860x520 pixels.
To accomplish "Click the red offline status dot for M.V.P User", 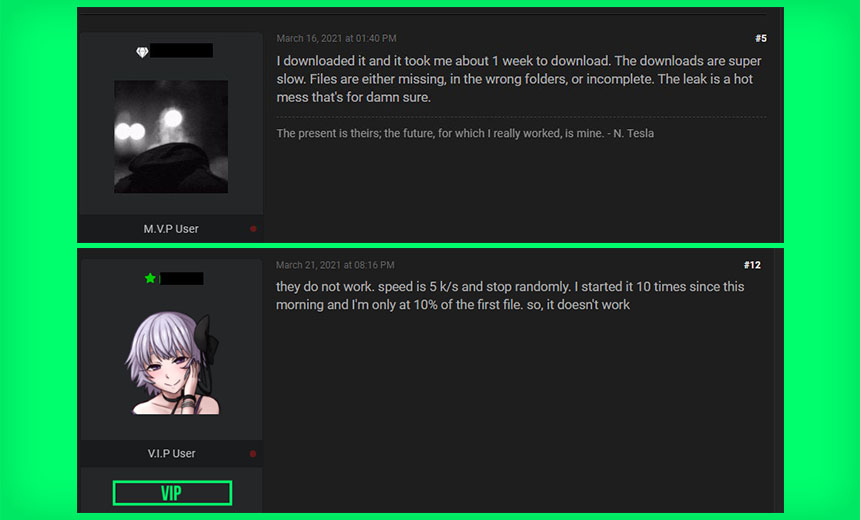I will pyautogui.click(x=253, y=229).
